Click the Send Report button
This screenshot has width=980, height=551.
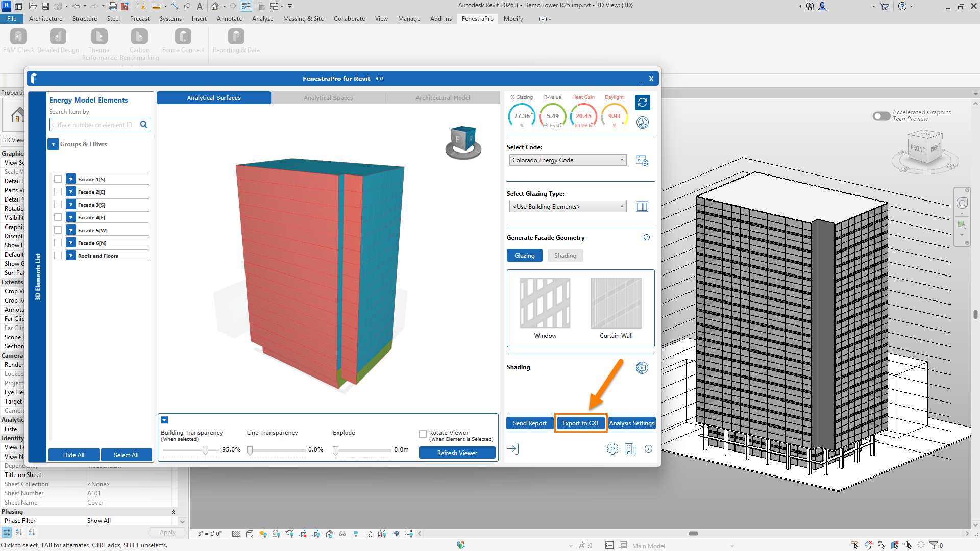click(x=529, y=423)
